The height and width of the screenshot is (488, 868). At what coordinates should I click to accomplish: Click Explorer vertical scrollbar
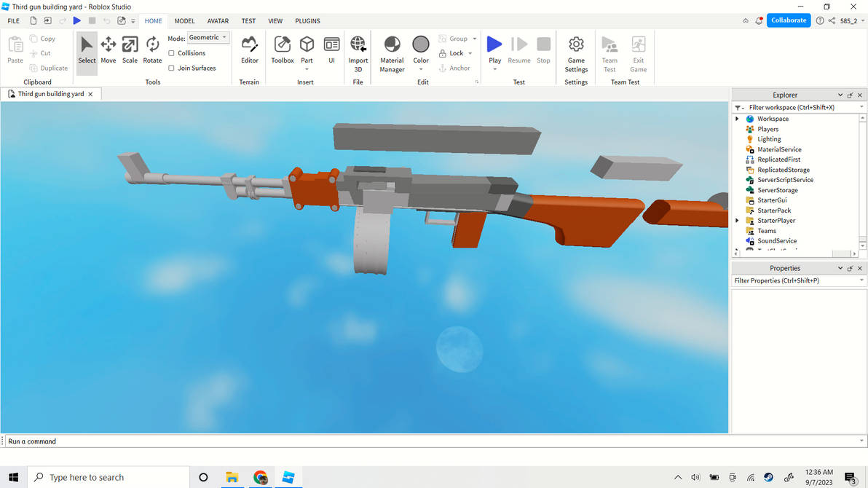point(862,181)
